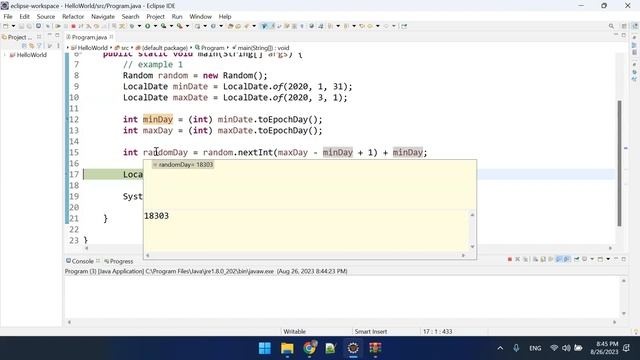
Task: Open Google Chrome from the taskbar
Action: click(309, 348)
